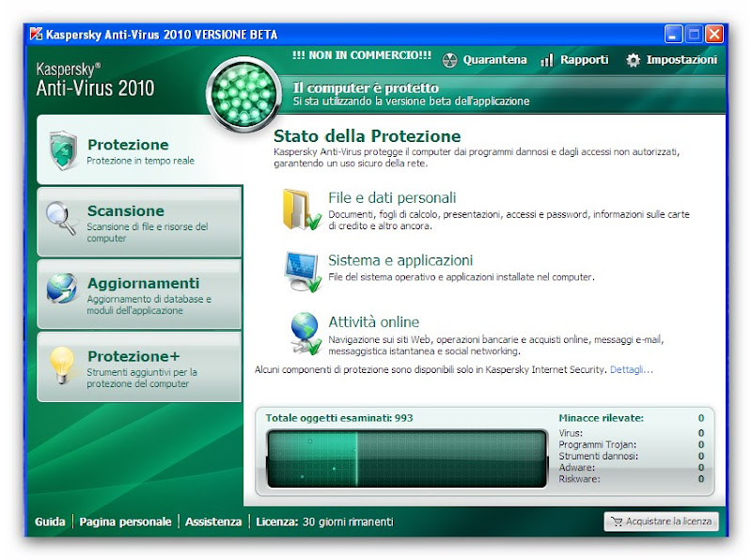Open the Pagina personale link
The width and height of the screenshot is (752, 560).
point(125,521)
